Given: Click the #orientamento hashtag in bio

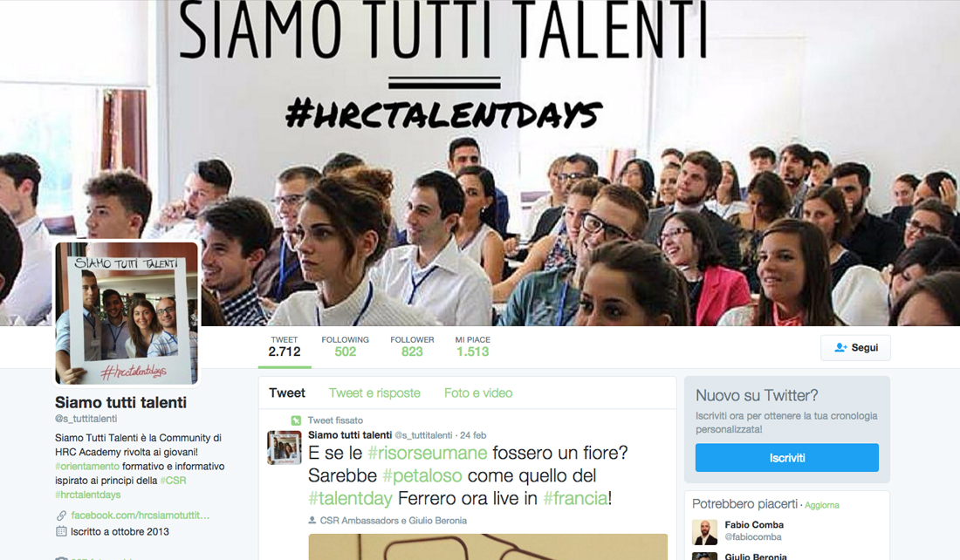Looking at the screenshot, I should tap(87, 467).
